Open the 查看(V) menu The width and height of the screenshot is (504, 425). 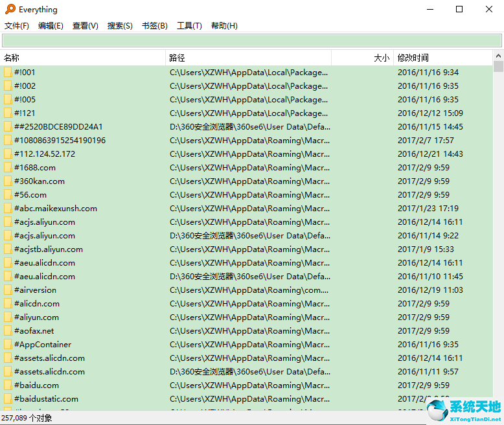click(x=85, y=26)
